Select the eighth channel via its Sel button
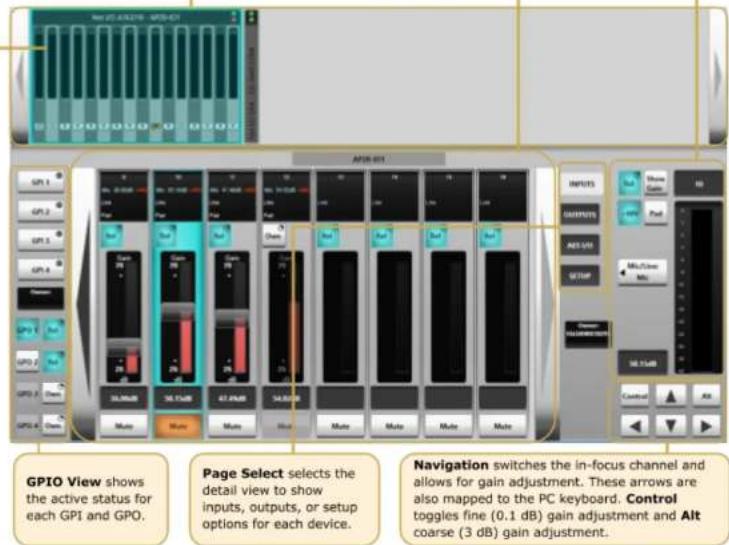Image resolution: width=729 pixels, height=545 pixels. click(x=490, y=235)
